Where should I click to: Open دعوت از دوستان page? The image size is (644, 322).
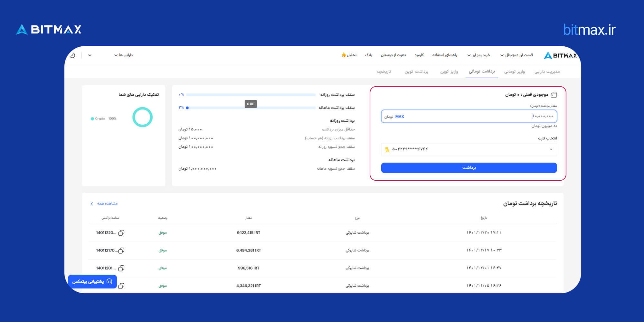point(393,55)
